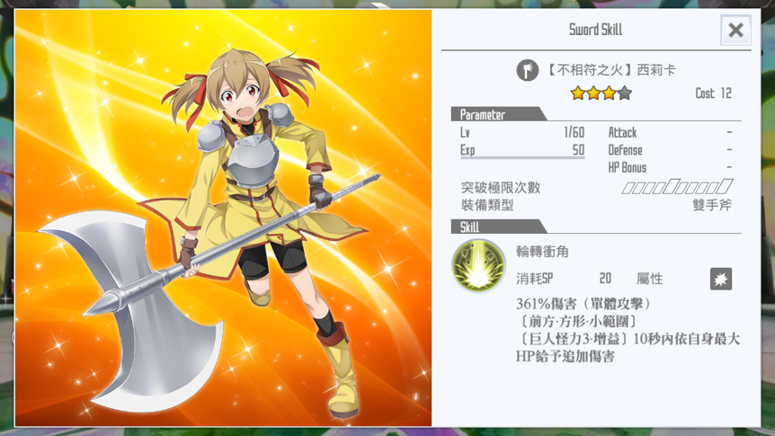Image resolution: width=775 pixels, height=436 pixels.
Task: Click the character name 【不相符之火】西莉卡
Action: pyautogui.click(x=610, y=70)
